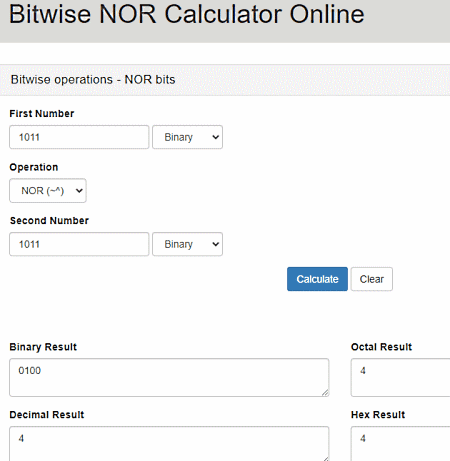The height and width of the screenshot is (461, 450).
Task: Click the First Number input field
Action: pos(79,137)
